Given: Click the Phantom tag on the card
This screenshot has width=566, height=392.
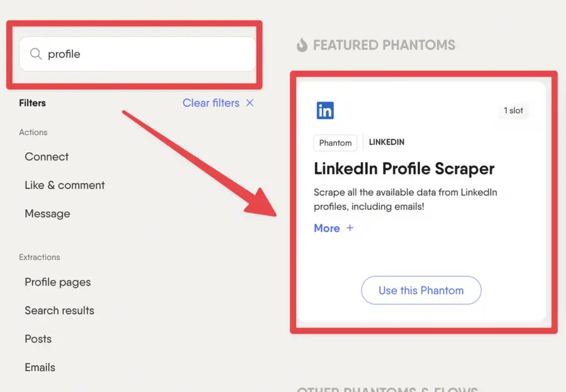Looking at the screenshot, I should (335, 143).
